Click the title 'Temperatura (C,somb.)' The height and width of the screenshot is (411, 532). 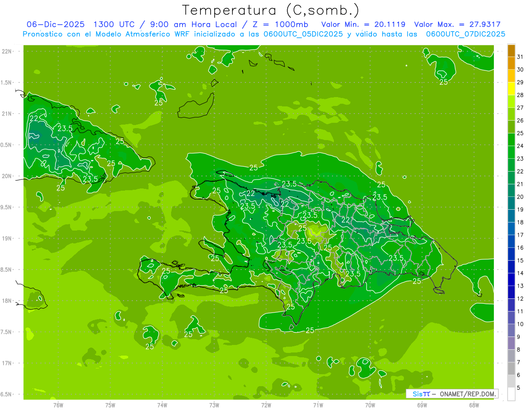click(x=271, y=10)
